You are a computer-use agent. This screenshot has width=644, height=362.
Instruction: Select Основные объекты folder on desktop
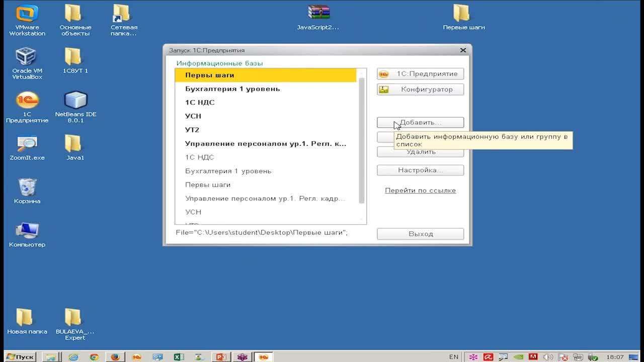point(75,21)
